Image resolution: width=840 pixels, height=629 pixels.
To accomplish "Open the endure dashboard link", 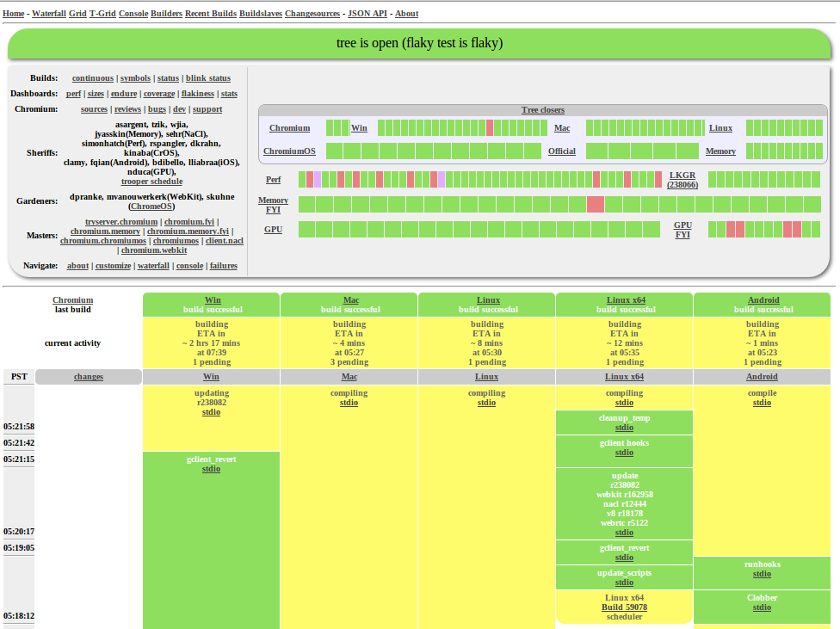I will pos(124,94).
